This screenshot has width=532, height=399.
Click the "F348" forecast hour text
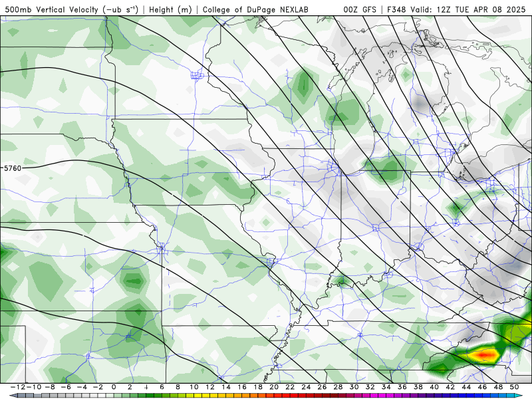pyautogui.click(x=396, y=9)
